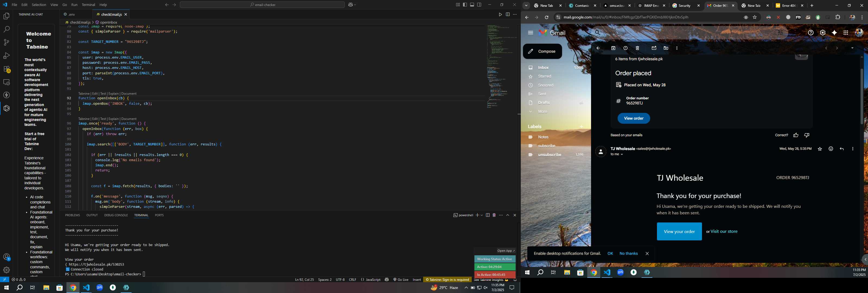Open the Terminal menu in VS Code
Viewport: 868px width, 293px height.
click(88, 5)
